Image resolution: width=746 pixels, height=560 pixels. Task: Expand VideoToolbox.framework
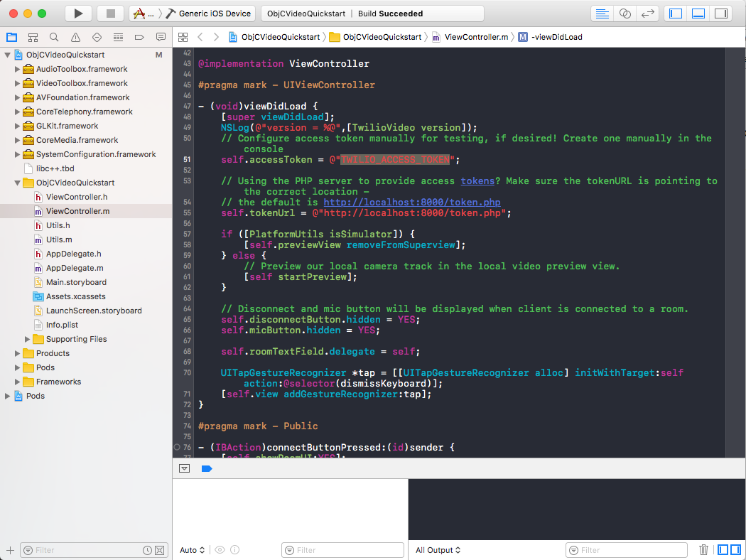click(18, 83)
